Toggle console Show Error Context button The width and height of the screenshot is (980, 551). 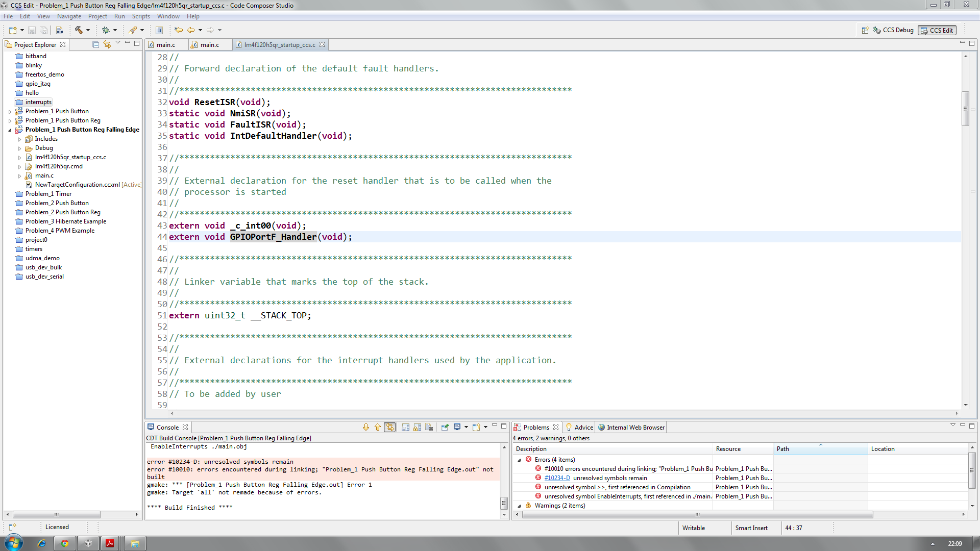pyautogui.click(x=390, y=427)
